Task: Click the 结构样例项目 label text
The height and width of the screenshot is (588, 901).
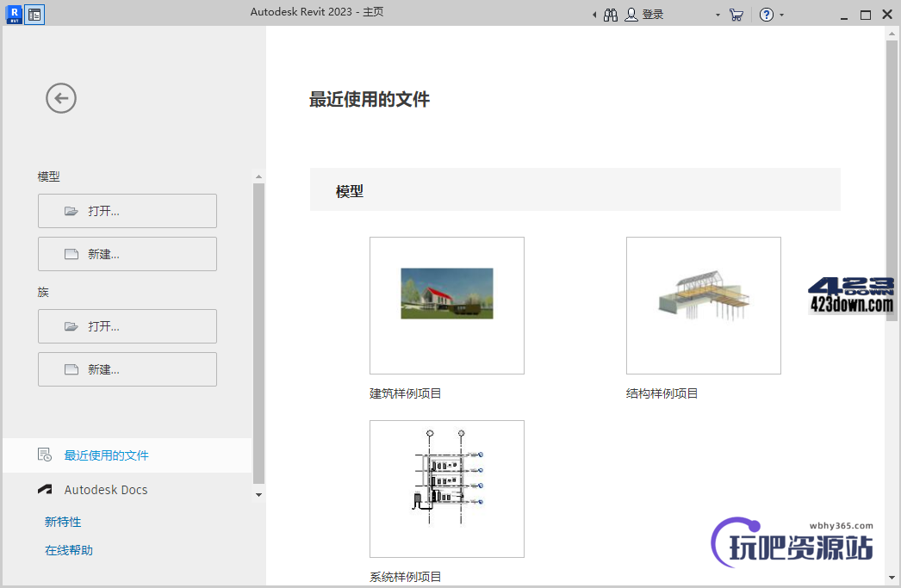Action: [662, 393]
